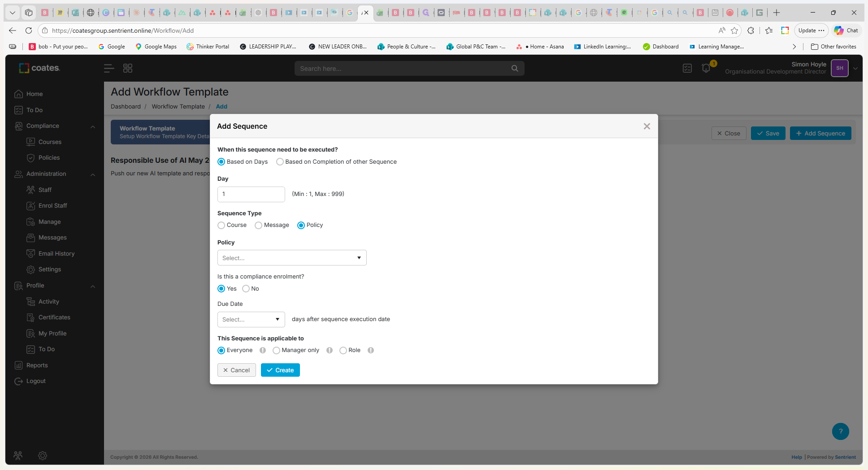
Task: Show info tooltip next to Manager only
Action: 330,350
